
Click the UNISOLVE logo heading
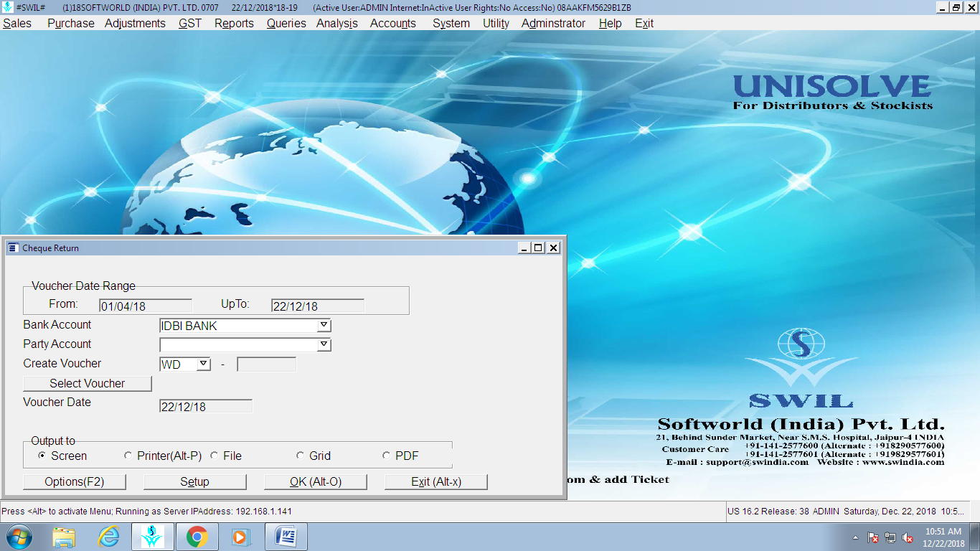click(832, 87)
